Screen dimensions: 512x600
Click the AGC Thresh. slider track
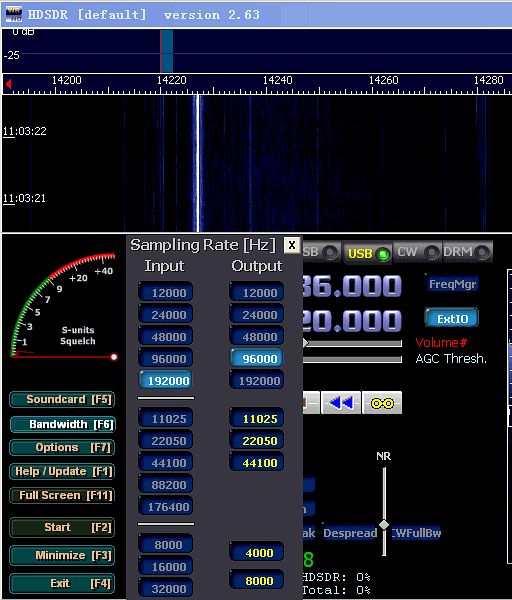tap(352, 359)
